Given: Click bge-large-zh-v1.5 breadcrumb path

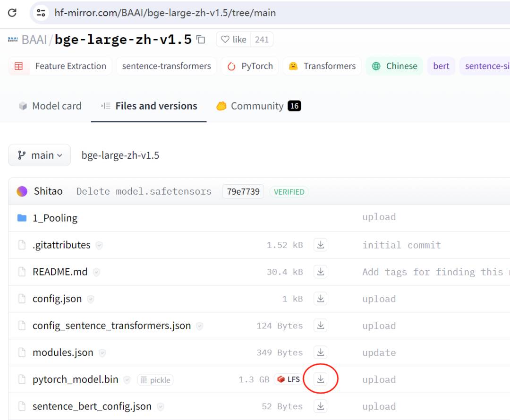Looking at the screenshot, I should pos(120,155).
